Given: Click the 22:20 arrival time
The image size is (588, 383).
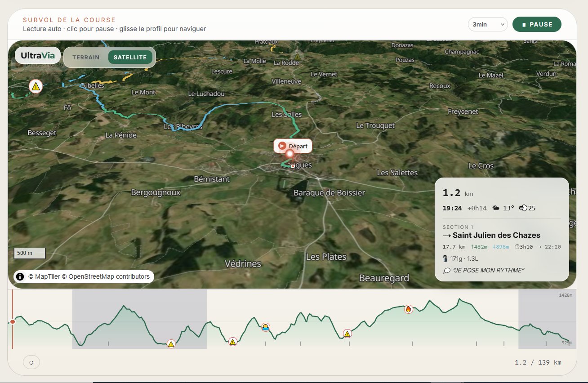Looking at the screenshot, I should click(553, 247).
